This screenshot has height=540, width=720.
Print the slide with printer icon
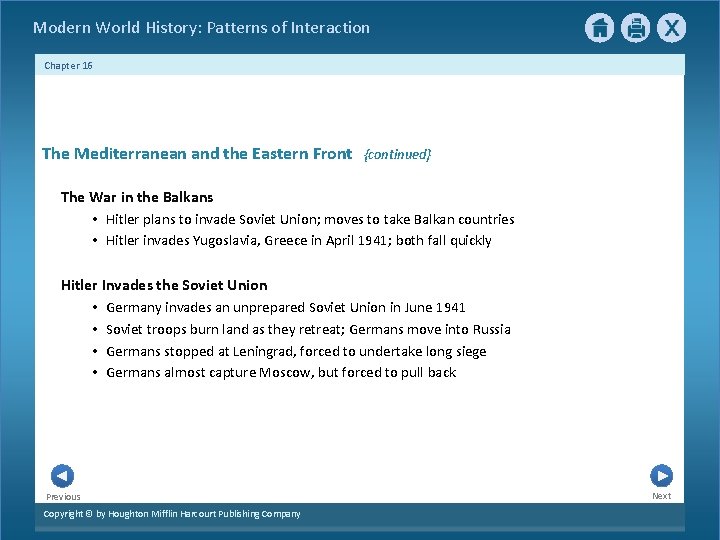[x=636, y=28]
